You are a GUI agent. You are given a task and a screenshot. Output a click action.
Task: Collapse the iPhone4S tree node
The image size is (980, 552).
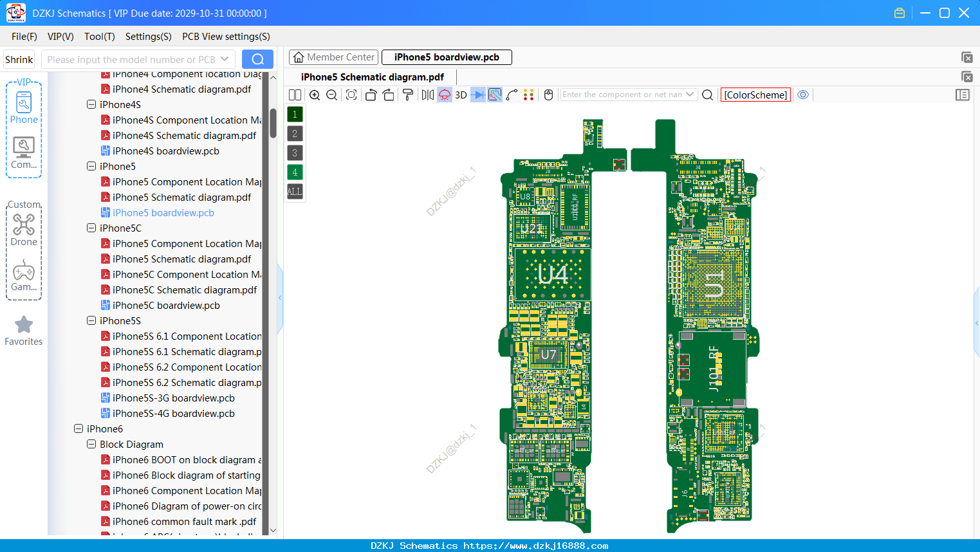coord(91,104)
